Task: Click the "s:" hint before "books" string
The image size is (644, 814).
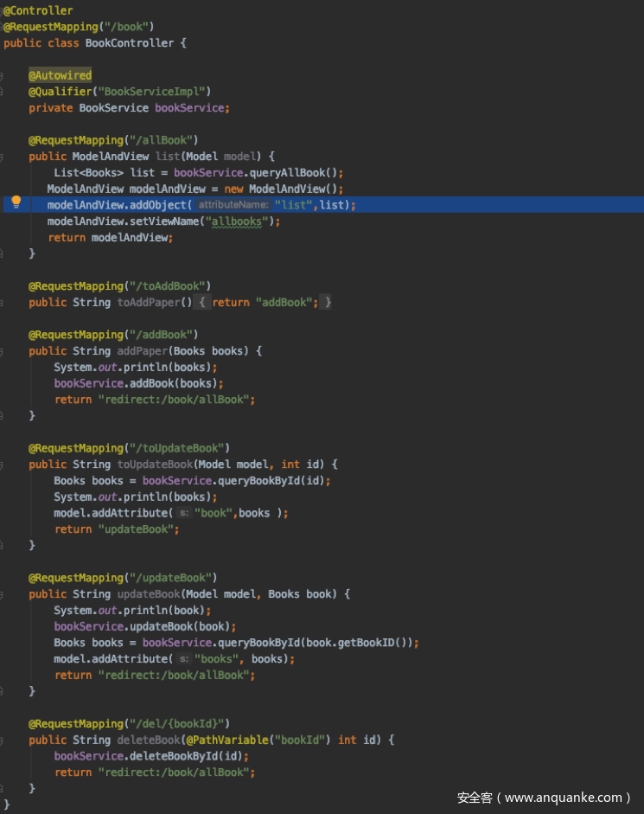Action: click(x=183, y=659)
